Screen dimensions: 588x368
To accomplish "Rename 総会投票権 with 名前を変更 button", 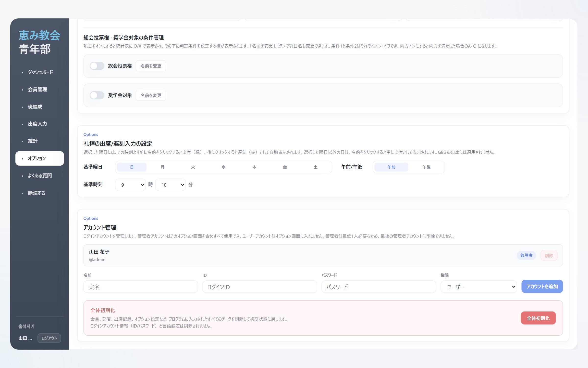I will point(151,66).
